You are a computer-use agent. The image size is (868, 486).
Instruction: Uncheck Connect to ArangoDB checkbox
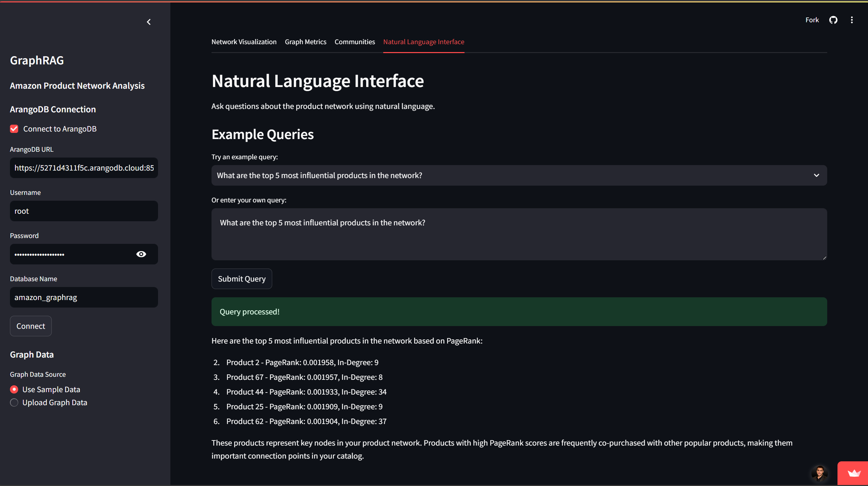coord(14,129)
